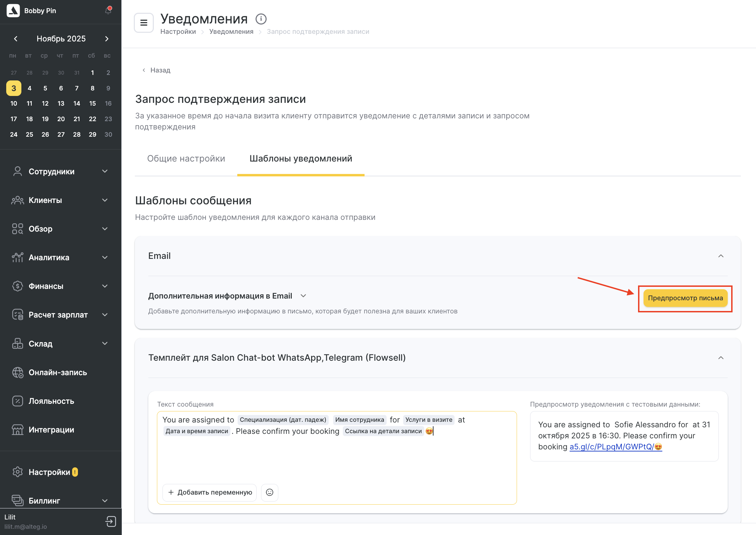Click the Добавить переменную button
Image resolution: width=756 pixels, height=535 pixels.
coord(210,492)
